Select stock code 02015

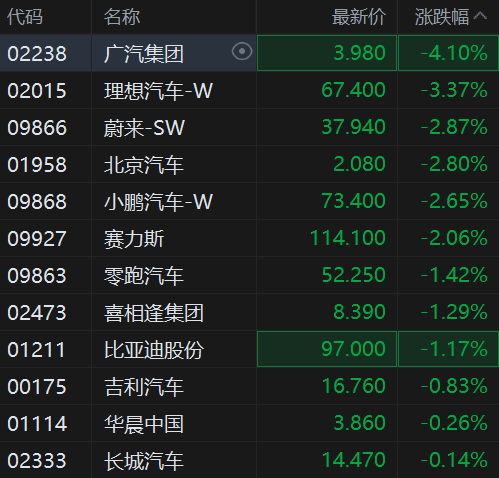pos(37,91)
